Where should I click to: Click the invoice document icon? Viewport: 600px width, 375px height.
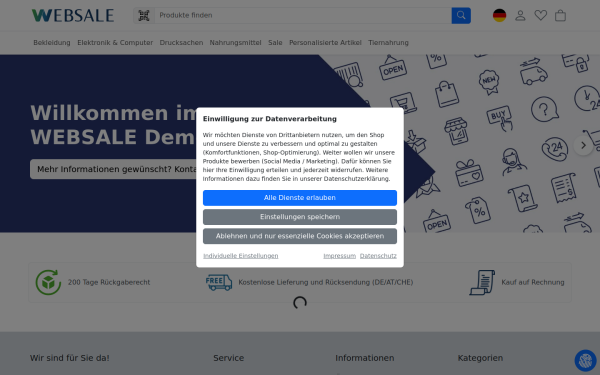[482, 282]
